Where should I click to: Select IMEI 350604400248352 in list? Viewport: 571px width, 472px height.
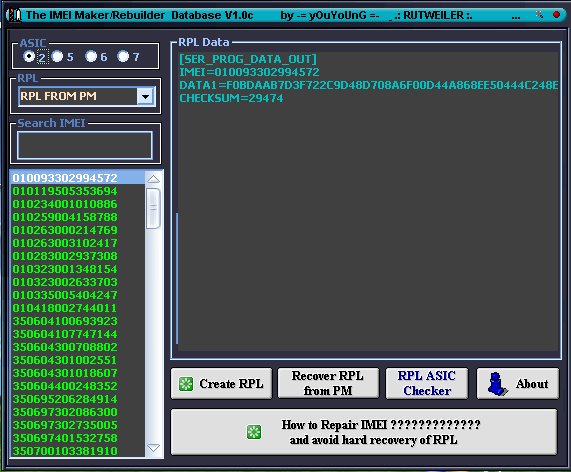(x=78, y=386)
